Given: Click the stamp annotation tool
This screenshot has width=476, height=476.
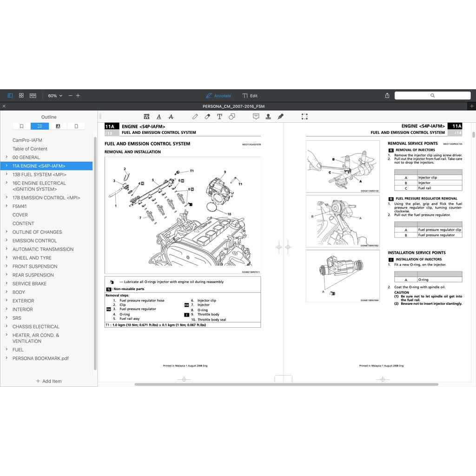Looking at the screenshot, I should [x=268, y=117].
